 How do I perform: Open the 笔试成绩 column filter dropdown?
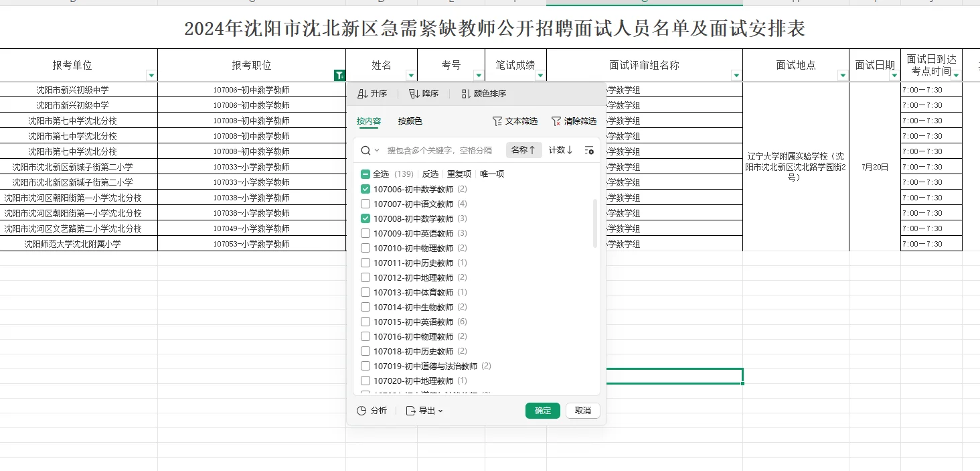click(x=540, y=76)
